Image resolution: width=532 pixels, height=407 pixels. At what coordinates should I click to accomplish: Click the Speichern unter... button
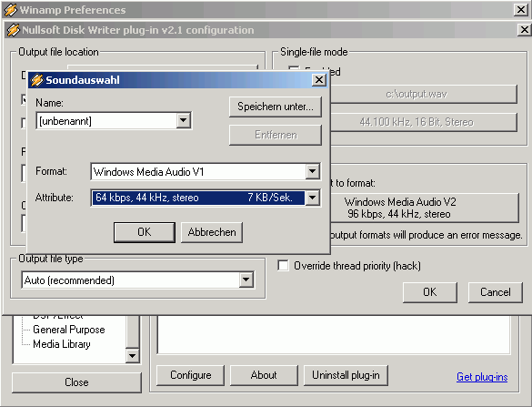[276, 107]
